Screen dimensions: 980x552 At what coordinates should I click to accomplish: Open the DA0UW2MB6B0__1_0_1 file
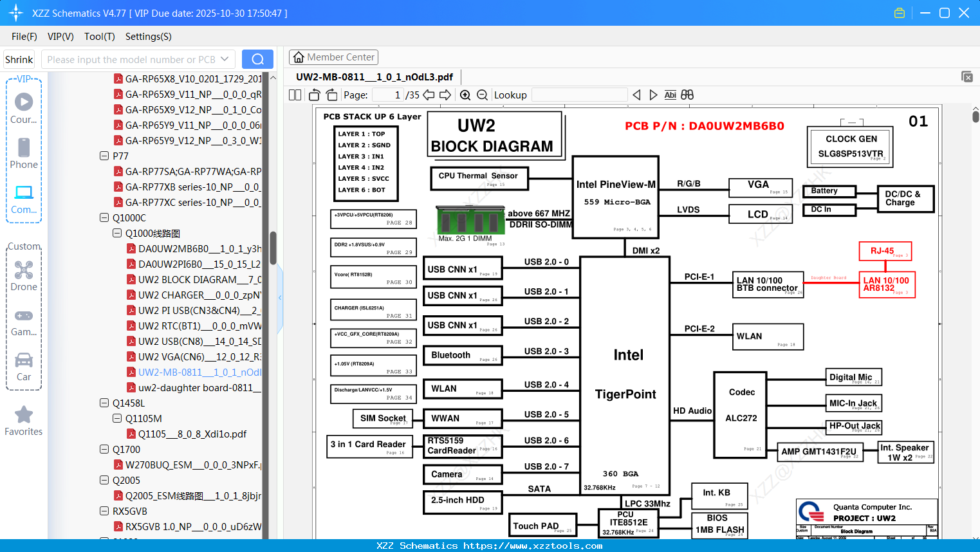point(194,248)
